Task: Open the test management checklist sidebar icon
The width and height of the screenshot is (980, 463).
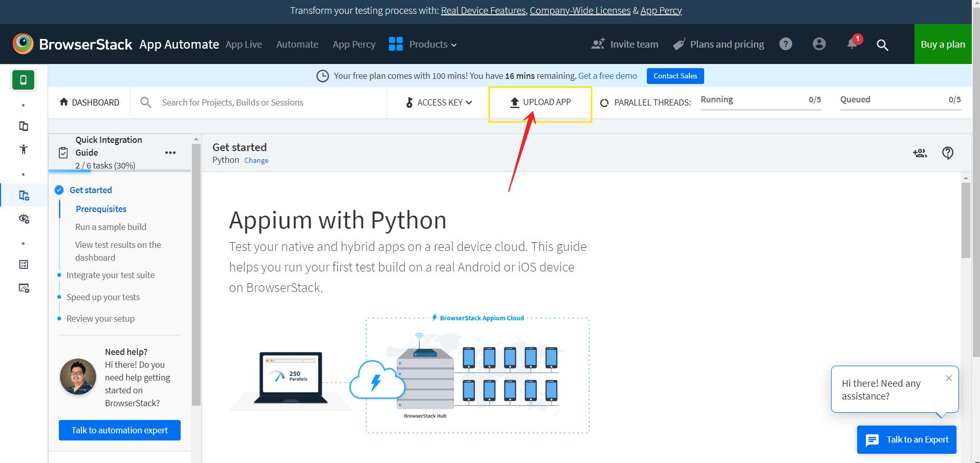Action: click(x=24, y=264)
